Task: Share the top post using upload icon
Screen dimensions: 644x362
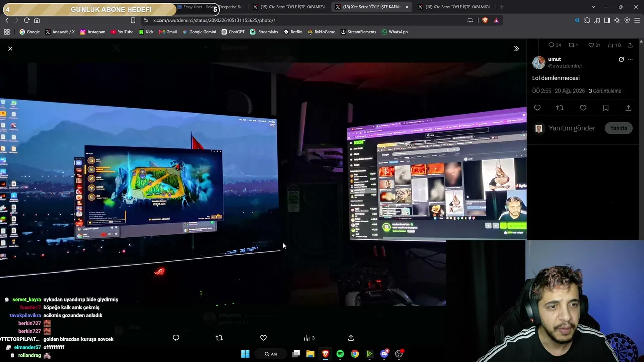Action: coord(630,45)
